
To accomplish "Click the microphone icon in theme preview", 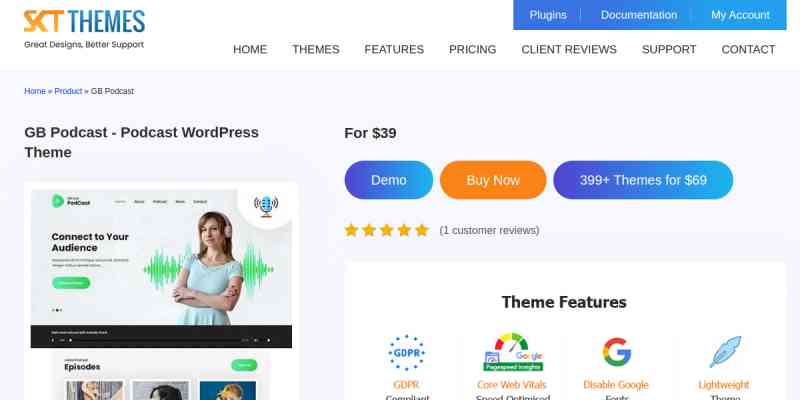I will click(266, 206).
